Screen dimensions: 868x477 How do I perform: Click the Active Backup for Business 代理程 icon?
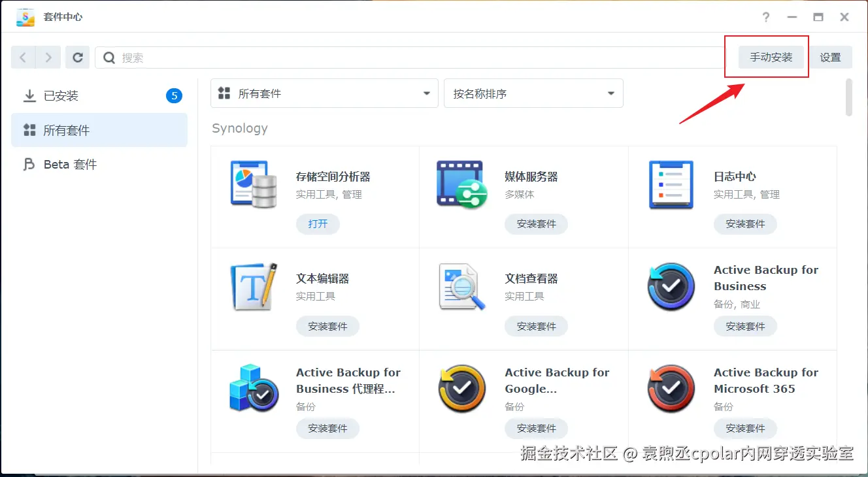254,389
